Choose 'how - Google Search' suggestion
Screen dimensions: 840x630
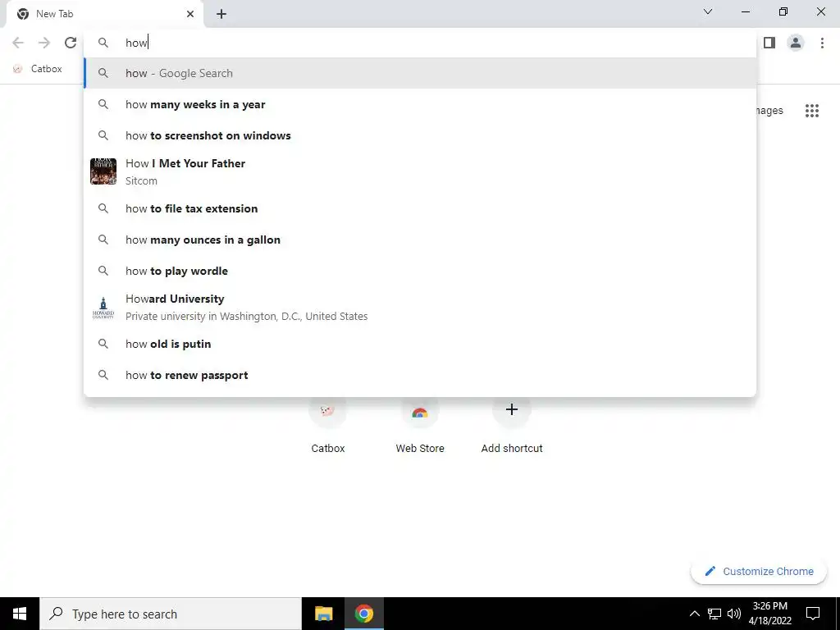(x=420, y=73)
